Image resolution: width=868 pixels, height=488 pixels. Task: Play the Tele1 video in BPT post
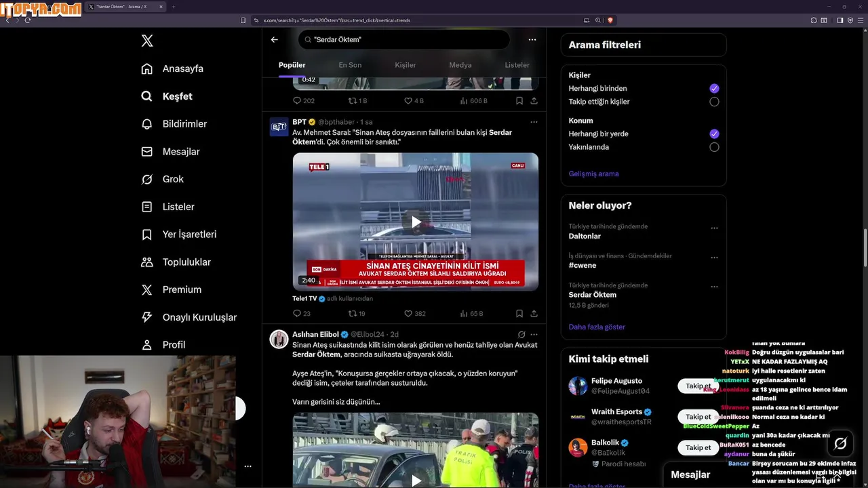[x=416, y=222]
